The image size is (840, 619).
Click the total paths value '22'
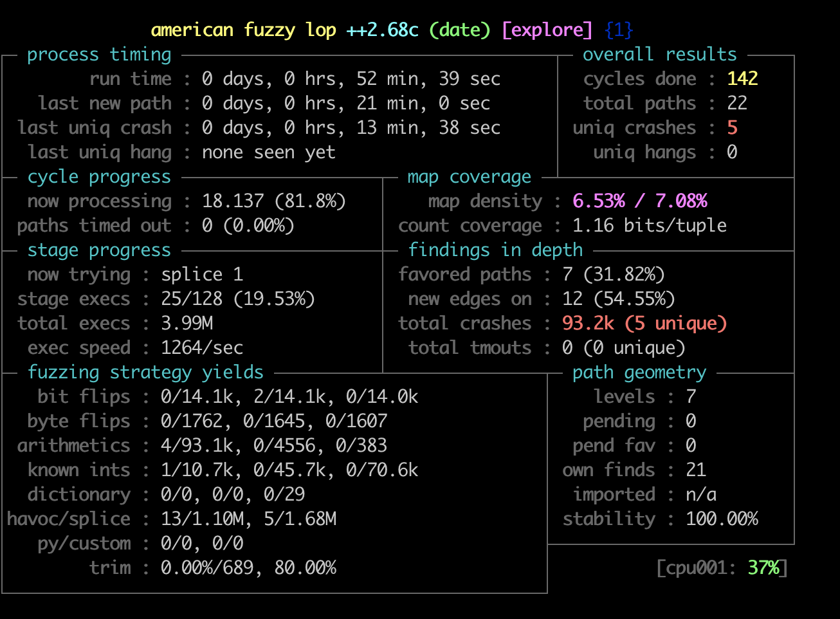pyautogui.click(x=737, y=104)
